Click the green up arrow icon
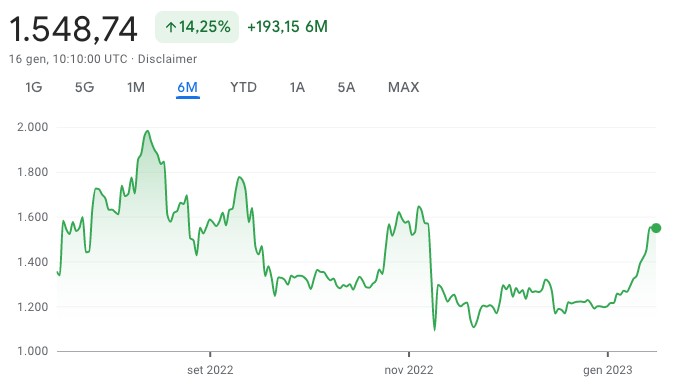Screen dimensions: 685x387 coord(171,28)
